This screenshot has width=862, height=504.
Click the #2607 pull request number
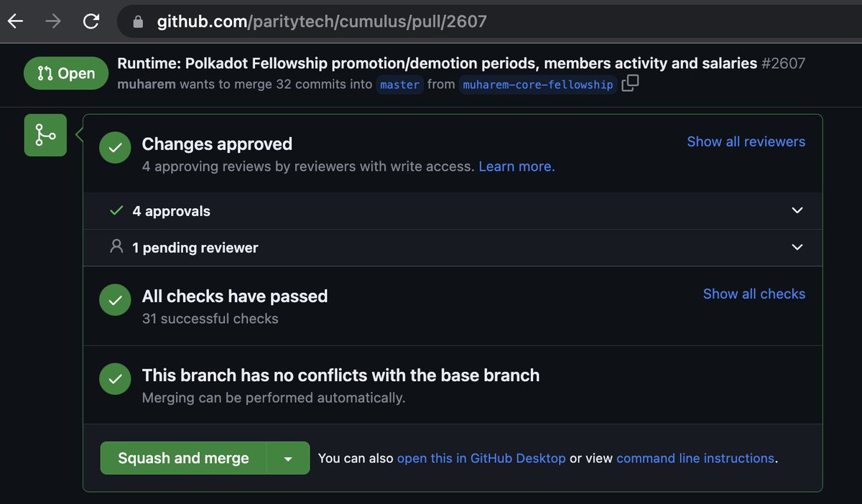pyautogui.click(x=783, y=63)
